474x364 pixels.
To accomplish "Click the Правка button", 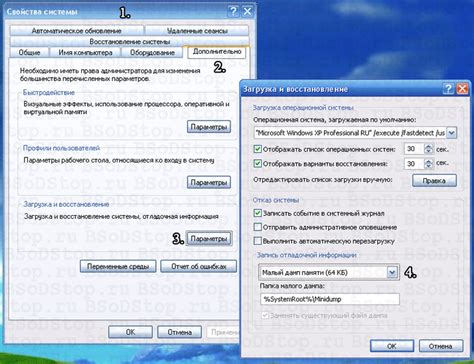I will (434, 180).
